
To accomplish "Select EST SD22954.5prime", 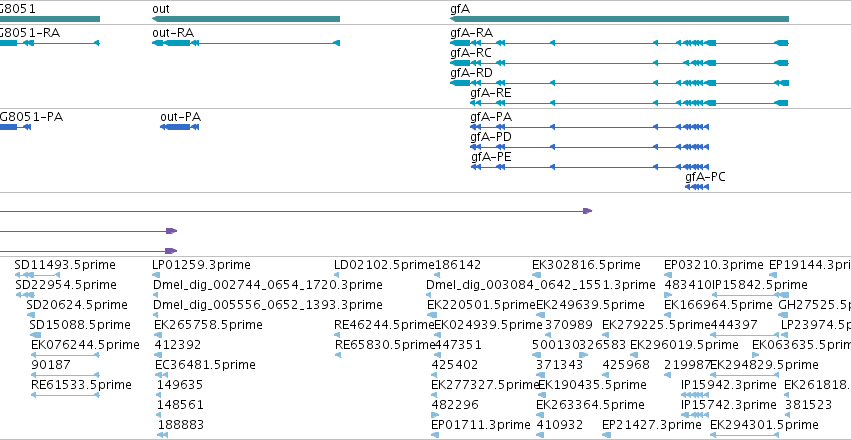I will coord(66,285).
